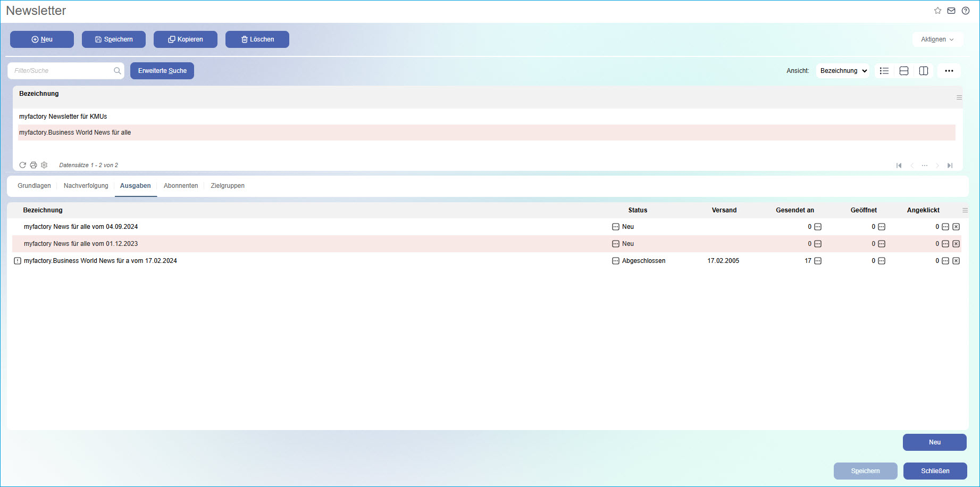Open Angeklickt details for the 04.09.2024 issue
The height and width of the screenshot is (487, 980).
tap(945, 227)
